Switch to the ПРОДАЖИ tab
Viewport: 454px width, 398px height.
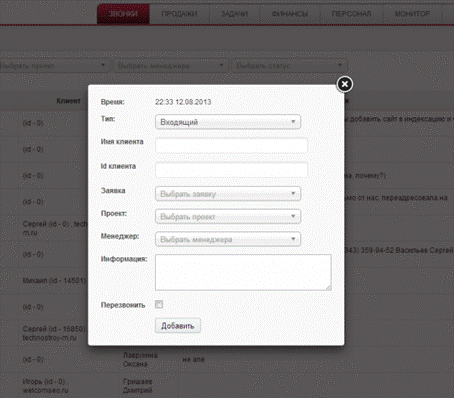click(x=179, y=14)
